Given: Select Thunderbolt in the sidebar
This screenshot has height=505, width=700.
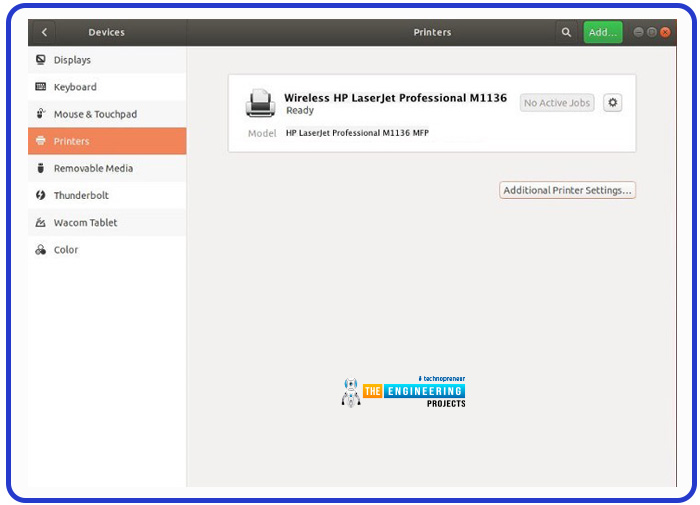Looking at the screenshot, I should (x=107, y=196).
